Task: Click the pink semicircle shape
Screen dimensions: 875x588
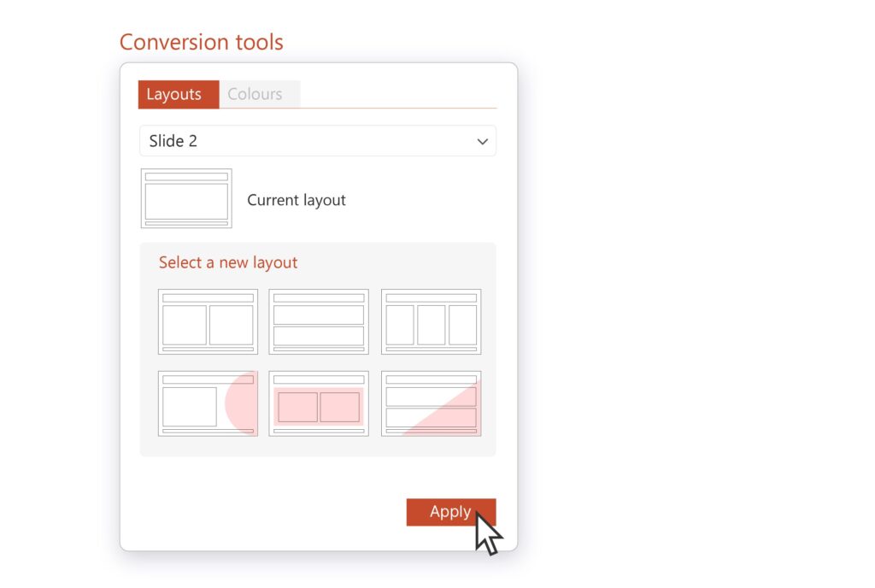Action: 241,404
